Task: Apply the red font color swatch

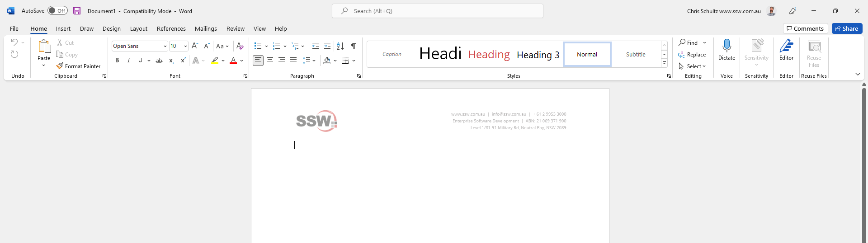Action: click(x=233, y=61)
